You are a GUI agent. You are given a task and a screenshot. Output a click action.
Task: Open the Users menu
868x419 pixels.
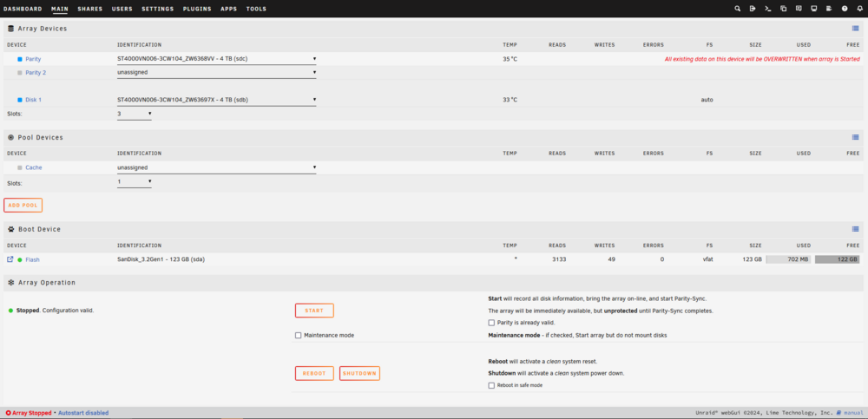(122, 9)
